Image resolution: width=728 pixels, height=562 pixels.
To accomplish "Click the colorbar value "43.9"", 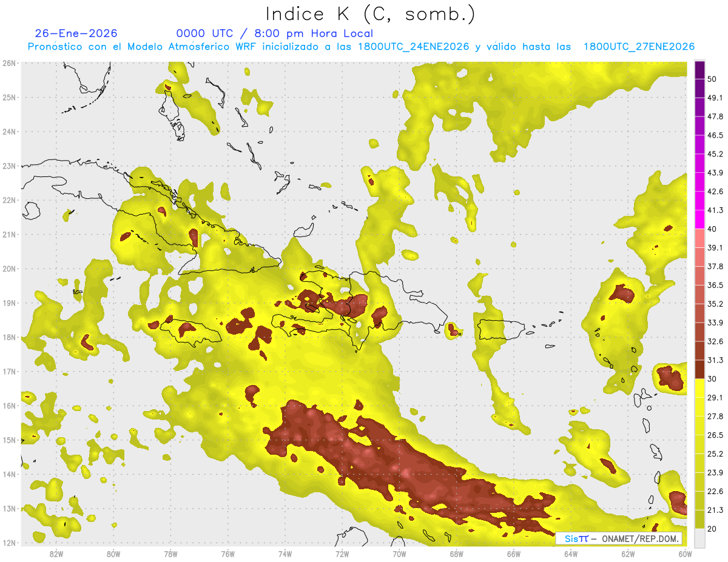I will point(715,173).
